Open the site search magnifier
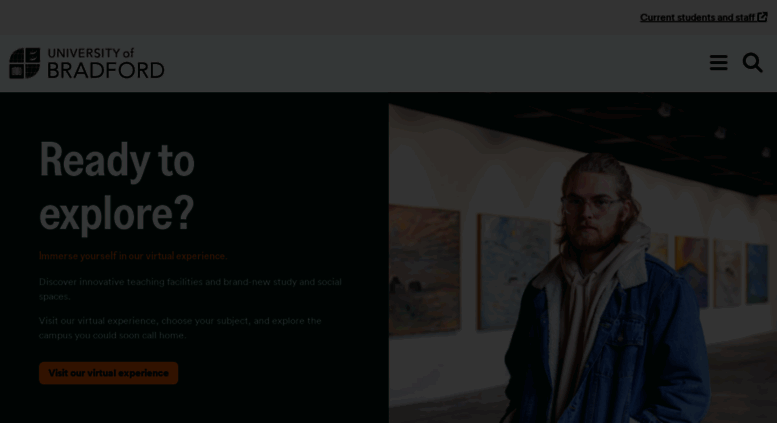This screenshot has width=777, height=423. pos(752,63)
